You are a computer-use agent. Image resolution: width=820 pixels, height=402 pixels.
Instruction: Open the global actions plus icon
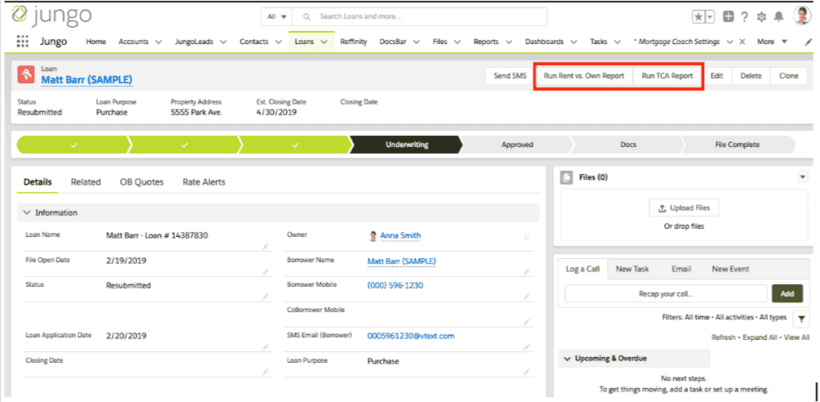[x=728, y=17]
